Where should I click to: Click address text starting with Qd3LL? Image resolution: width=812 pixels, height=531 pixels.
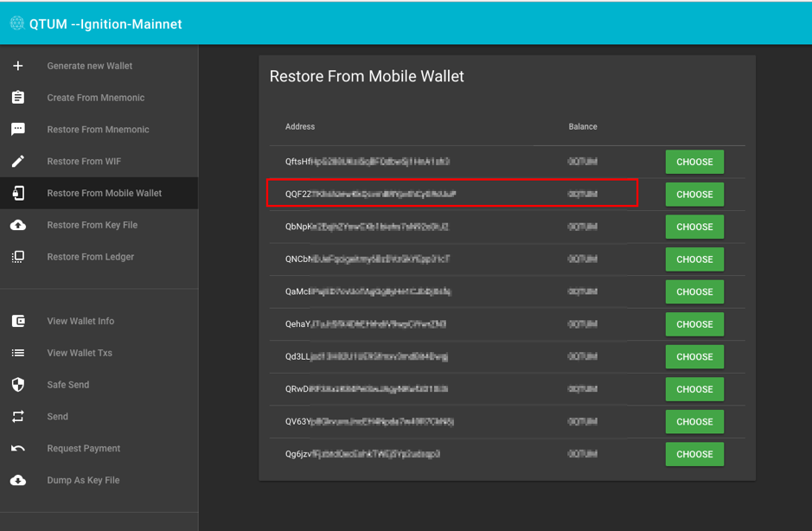[366, 356]
